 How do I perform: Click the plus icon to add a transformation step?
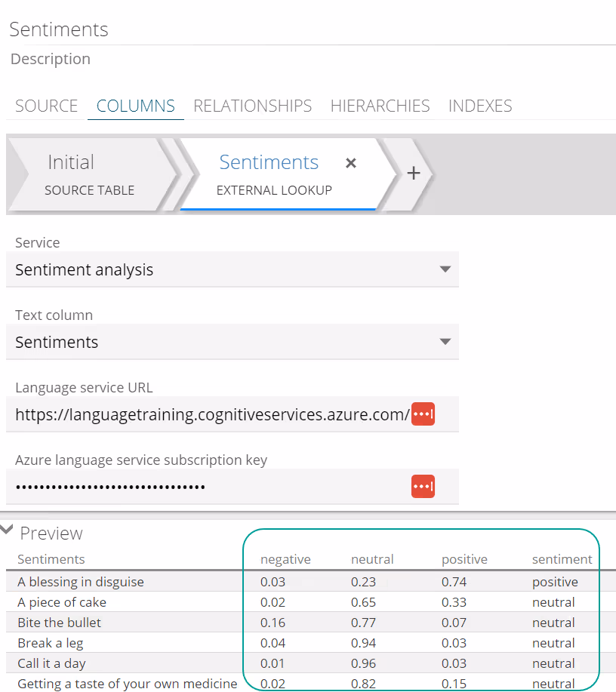point(414,173)
